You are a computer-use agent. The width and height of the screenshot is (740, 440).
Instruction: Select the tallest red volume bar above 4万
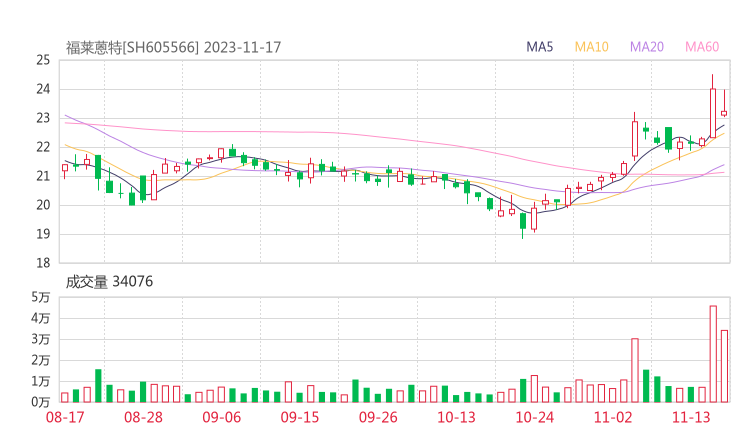point(713,354)
